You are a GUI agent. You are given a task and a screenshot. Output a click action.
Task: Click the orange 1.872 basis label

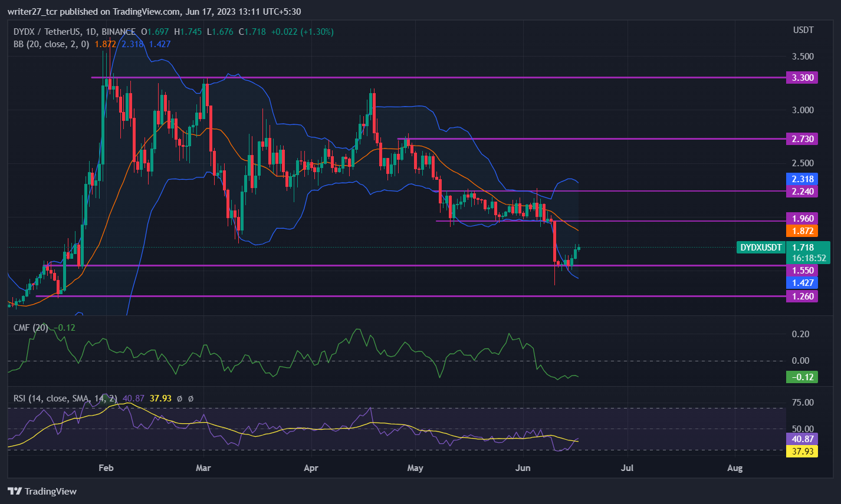pos(802,231)
